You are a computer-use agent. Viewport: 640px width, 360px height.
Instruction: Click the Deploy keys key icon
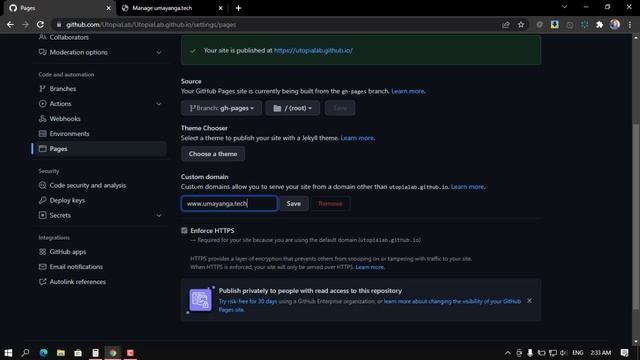[42, 200]
